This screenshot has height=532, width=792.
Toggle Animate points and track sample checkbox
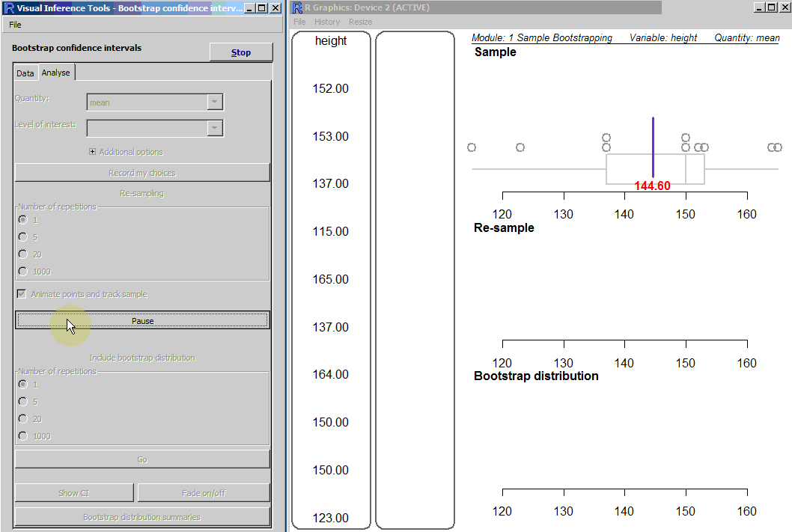point(22,294)
